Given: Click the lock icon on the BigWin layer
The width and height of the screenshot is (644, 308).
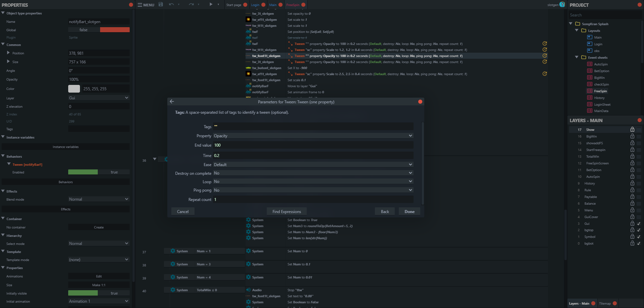Looking at the screenshot, I should (632, 136).
